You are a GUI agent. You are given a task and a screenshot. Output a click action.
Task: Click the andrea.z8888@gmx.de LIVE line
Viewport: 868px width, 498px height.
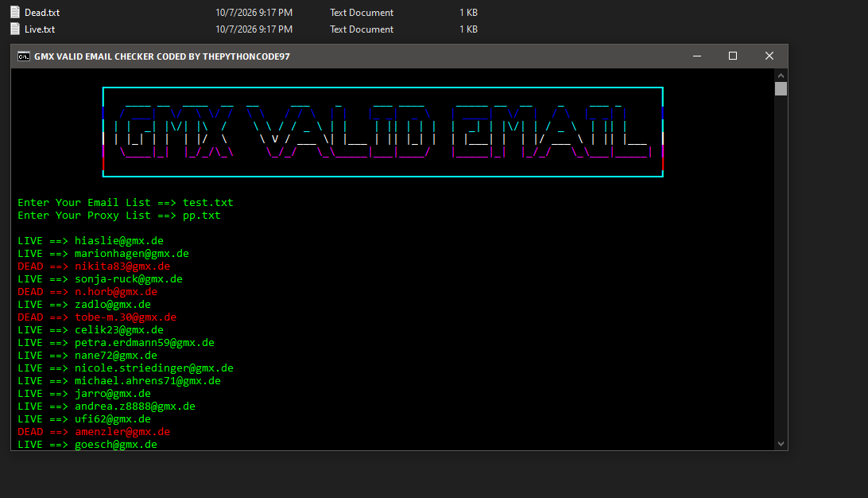[107, 406]
